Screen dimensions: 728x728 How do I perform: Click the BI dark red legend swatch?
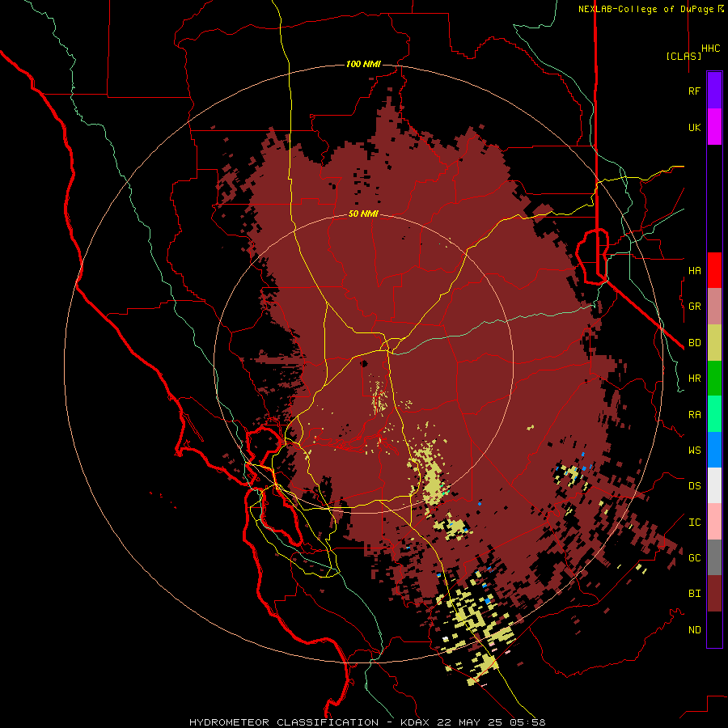(x=714, y=594)
